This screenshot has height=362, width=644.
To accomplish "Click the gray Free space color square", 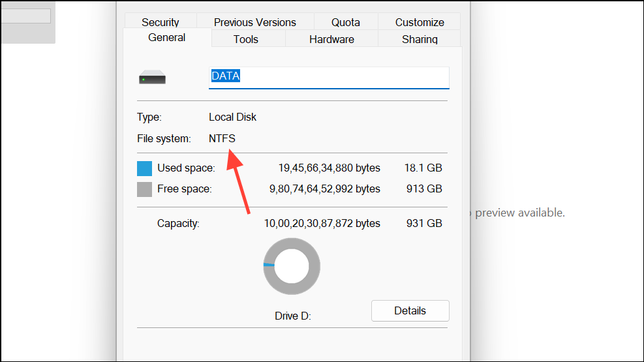I will (144, 189).
